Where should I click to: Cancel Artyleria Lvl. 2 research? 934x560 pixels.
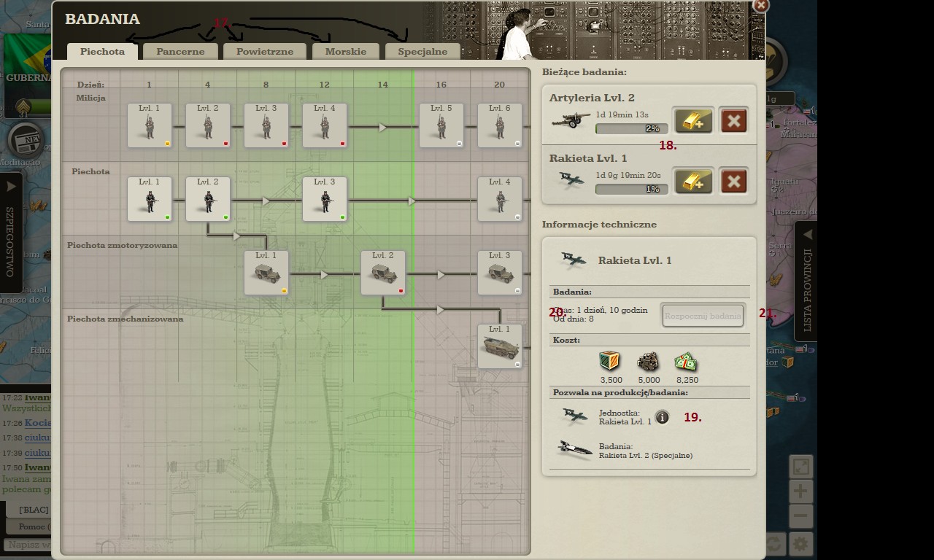pyautogui.click(x=733, y=120)
